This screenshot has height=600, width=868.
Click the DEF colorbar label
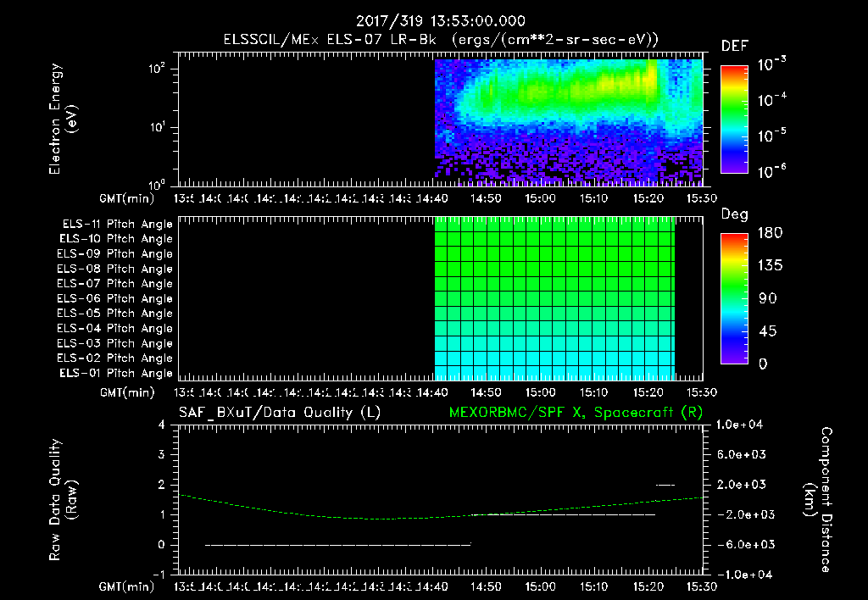click(x=735, y=47)
